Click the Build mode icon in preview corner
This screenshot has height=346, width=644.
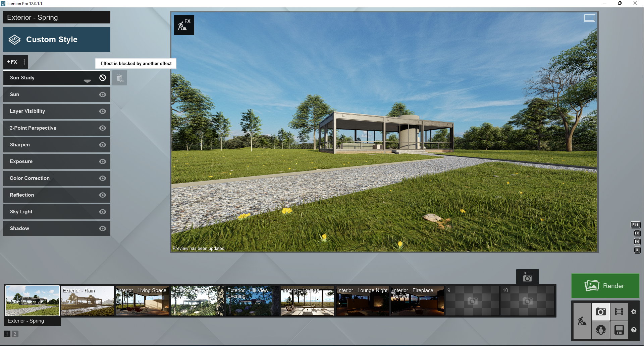coord(184,25)
